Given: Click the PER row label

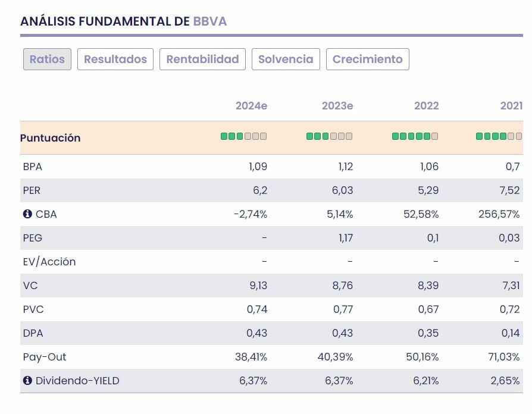Looking at the screenshot, I should click(x=32, y=190).
